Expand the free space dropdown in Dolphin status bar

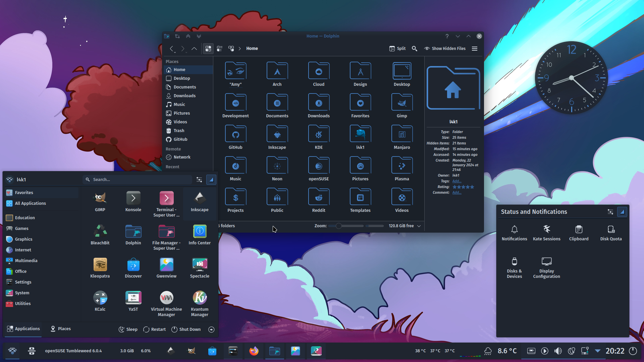coord(419,226)
